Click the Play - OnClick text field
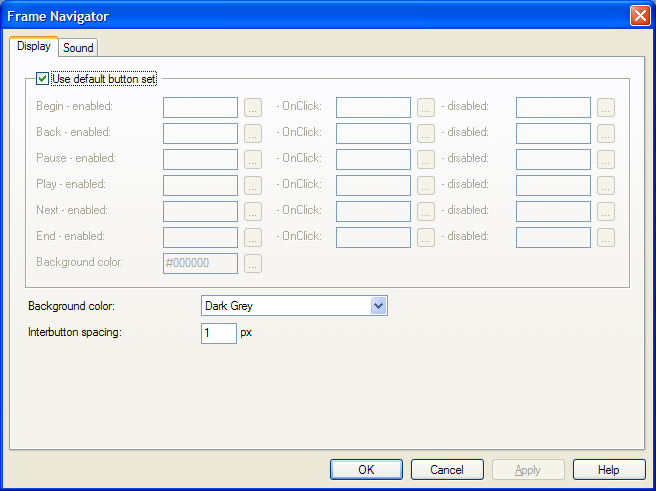656x491 pixels. coord(373,185)
